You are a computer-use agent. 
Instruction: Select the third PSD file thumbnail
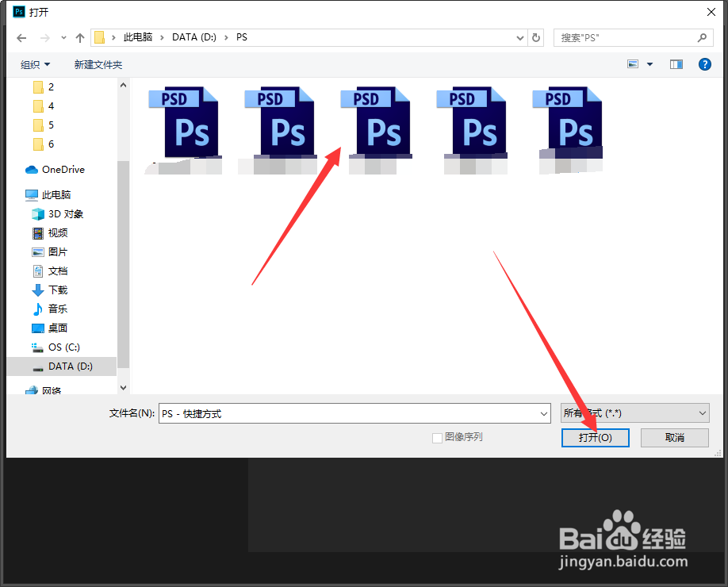(x=376, y=130)
